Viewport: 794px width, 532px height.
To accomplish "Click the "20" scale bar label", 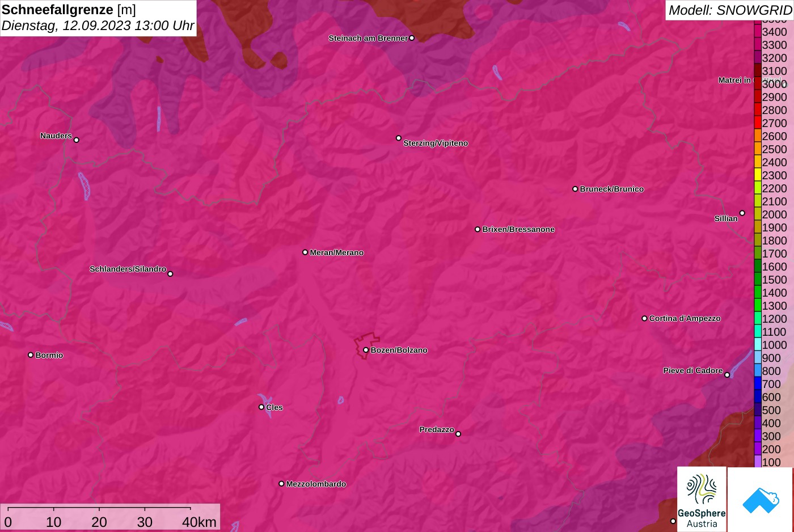I will pyautogui.click(x=99, y=522).
